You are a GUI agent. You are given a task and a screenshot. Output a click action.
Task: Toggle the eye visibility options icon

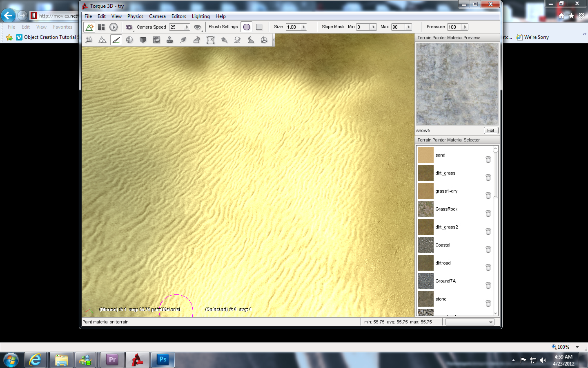[x=197, y=27]
